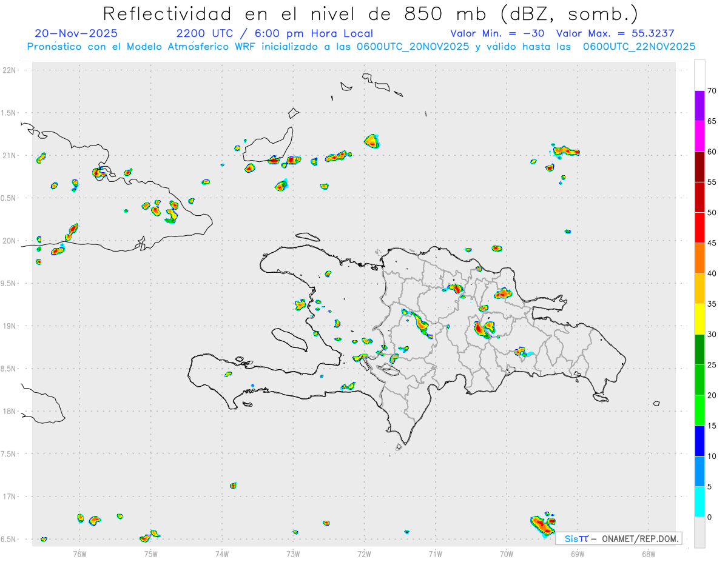Click the "73W" longitude axis label
Screen dimensions: 728x562
click(293, 553)
